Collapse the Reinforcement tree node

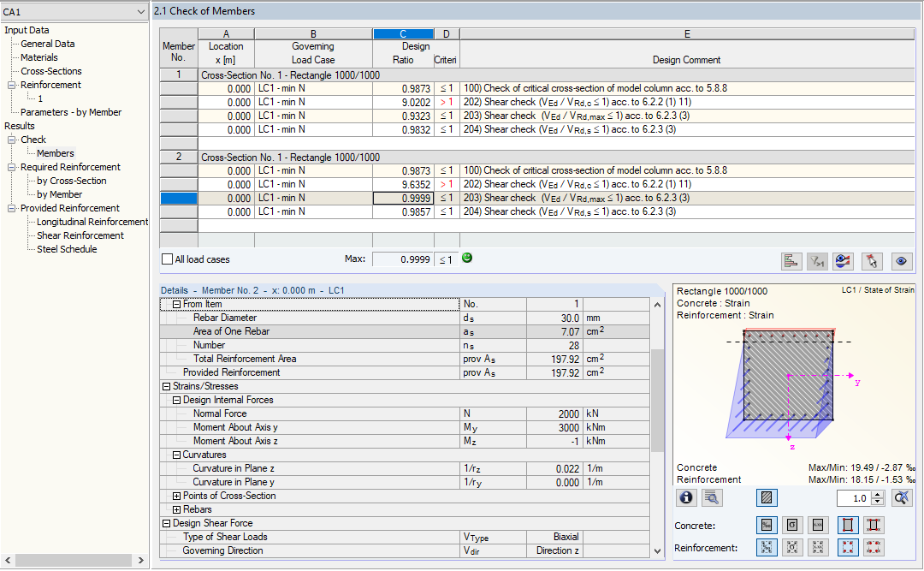pyautogui.click(x=11, y=85)
